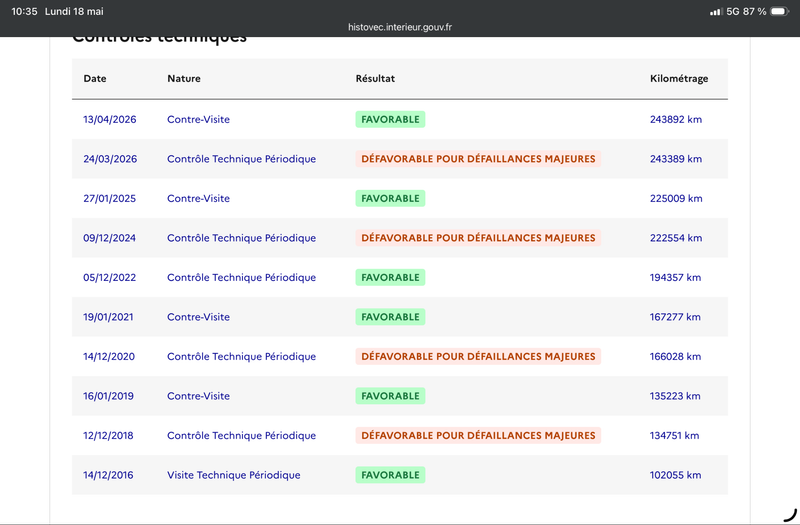
Task: Click the 14/12/2020 date entry
Action: tap(109, 357)
